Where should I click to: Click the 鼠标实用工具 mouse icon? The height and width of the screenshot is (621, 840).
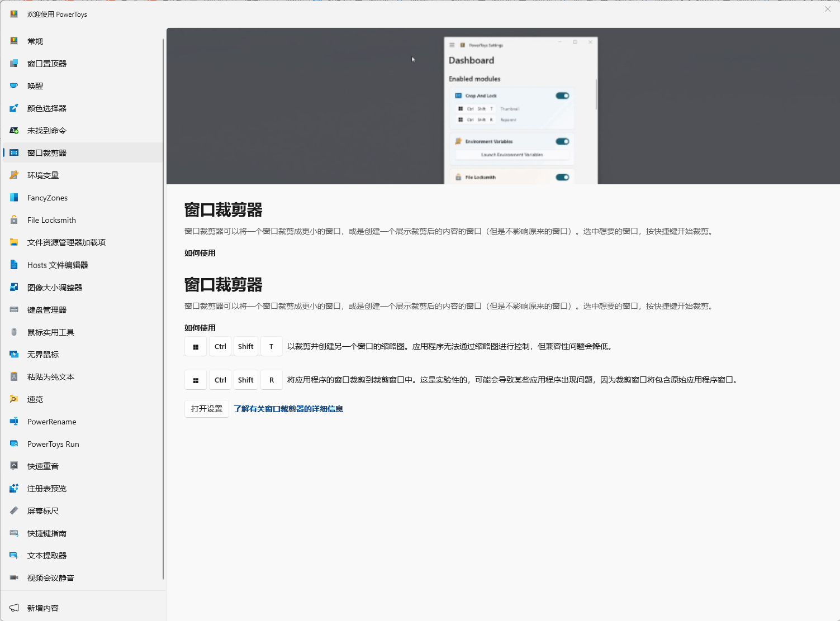(x=14, y=332)
